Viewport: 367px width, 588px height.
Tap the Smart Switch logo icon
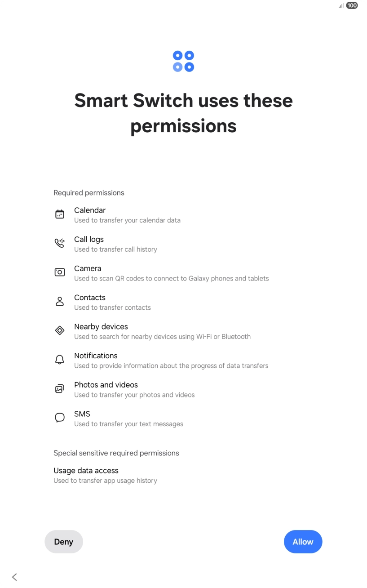(183, 61)
